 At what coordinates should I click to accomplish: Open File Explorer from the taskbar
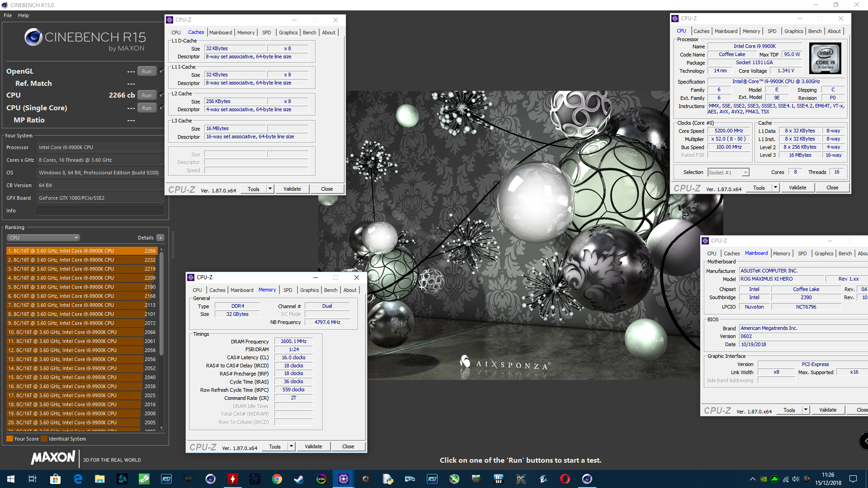point(99,479)
